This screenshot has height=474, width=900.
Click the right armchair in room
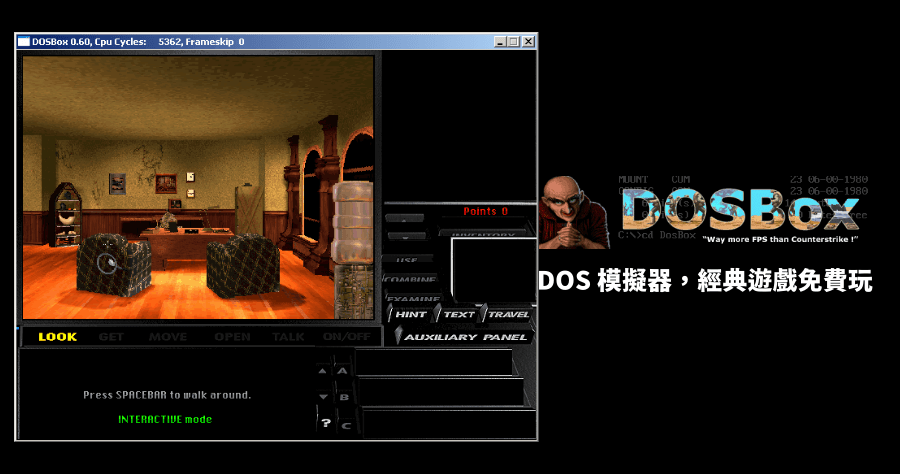[243, 266]
